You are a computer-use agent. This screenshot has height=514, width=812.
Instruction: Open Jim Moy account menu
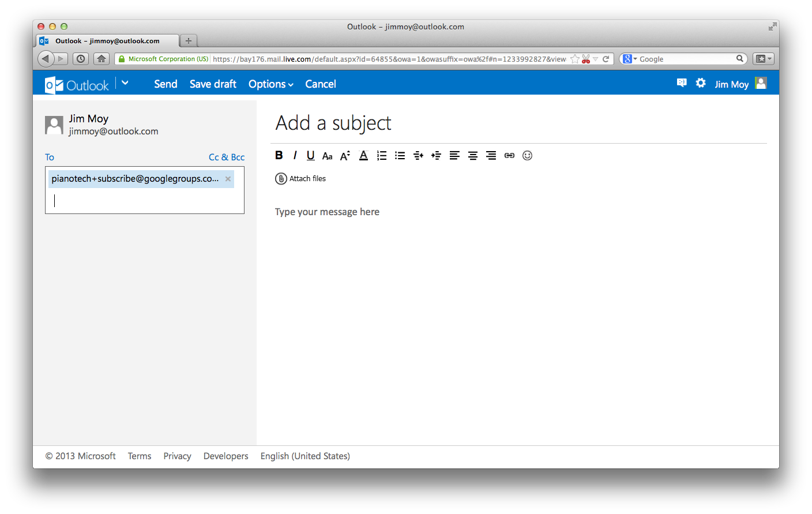[731, 84]
